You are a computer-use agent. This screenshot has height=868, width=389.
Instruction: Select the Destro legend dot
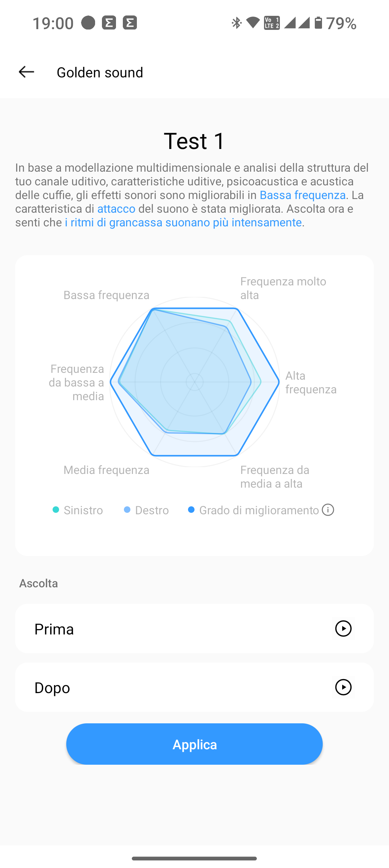127,510
